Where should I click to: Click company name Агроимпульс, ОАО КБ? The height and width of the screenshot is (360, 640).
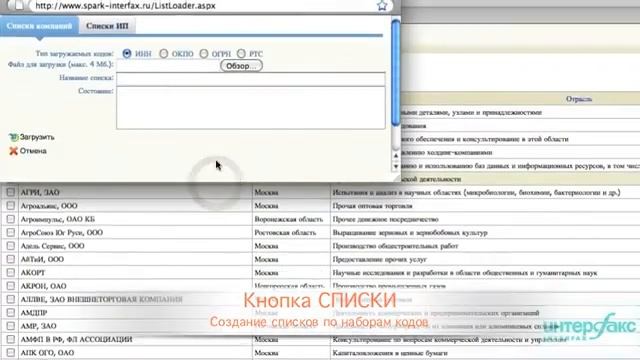tap(58, 219)
